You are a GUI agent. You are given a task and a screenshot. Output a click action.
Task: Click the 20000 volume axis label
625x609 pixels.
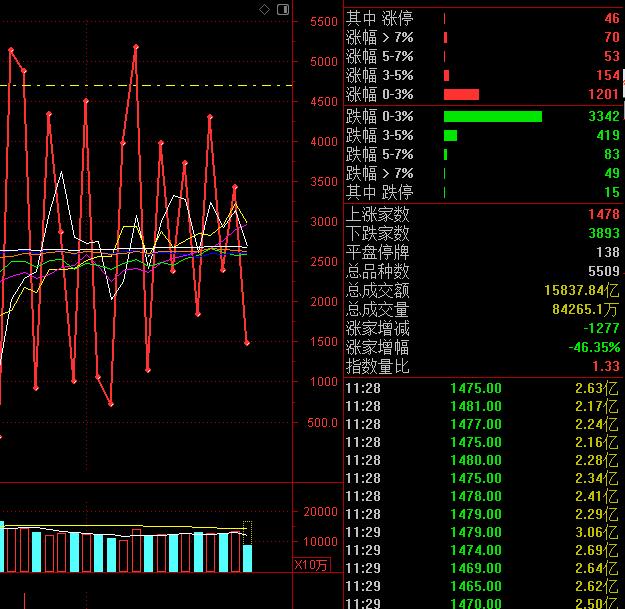(x=320, y=512)
